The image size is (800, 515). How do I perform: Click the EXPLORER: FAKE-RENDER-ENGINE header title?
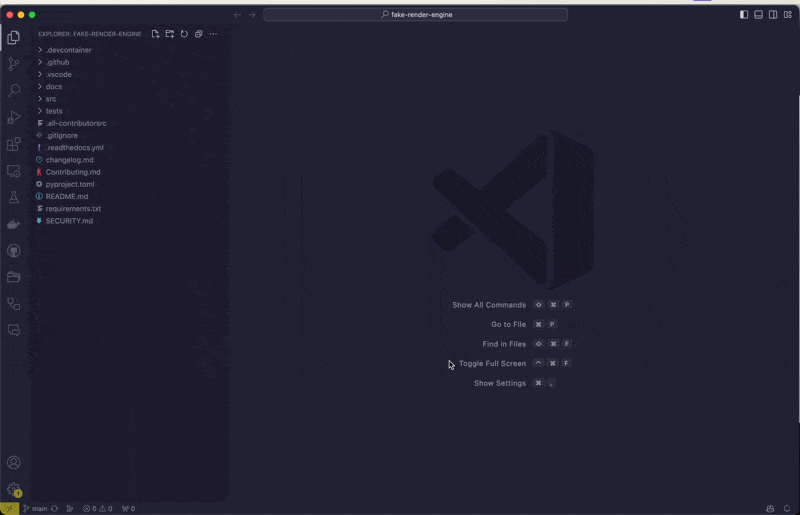pyautogui.click(x=90, y=34)
